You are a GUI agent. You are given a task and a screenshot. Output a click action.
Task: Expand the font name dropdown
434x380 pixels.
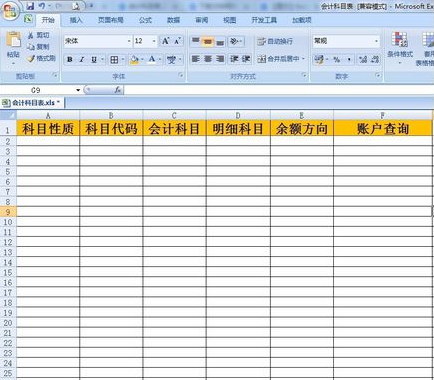pos(129,41)
